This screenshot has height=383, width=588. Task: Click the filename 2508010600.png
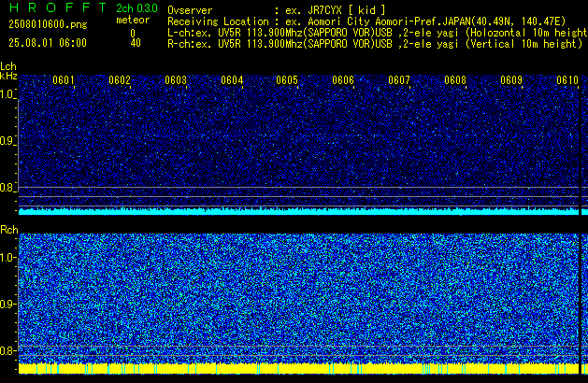(x=48, y=24)
